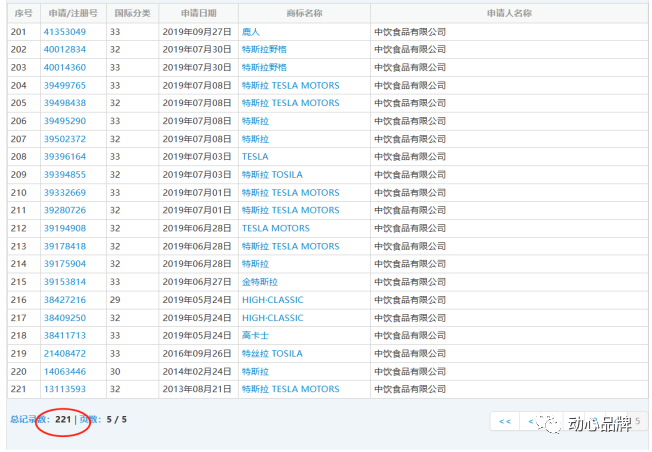Open application number 38411713
Image resolution: width=652 pixels, height=452 pixels.
click(65, 335)
